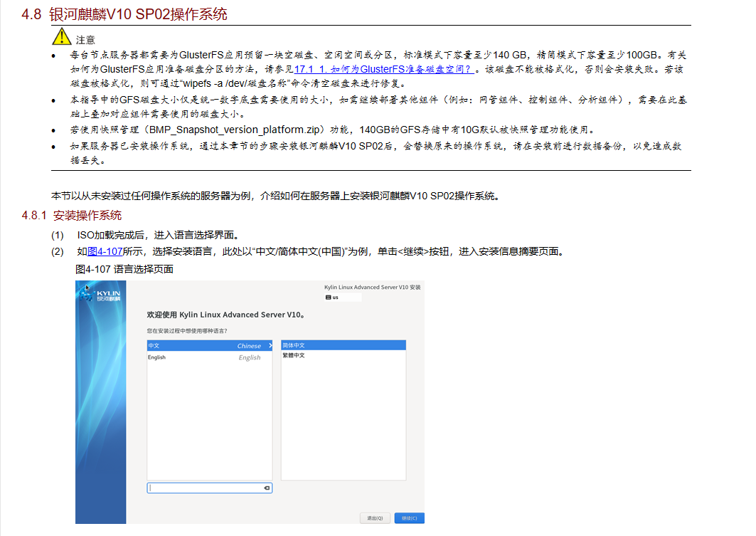Viewport: 756px width, 536px height.
Task: Select 中文 Chinese in language list
Action: [210, 345]
